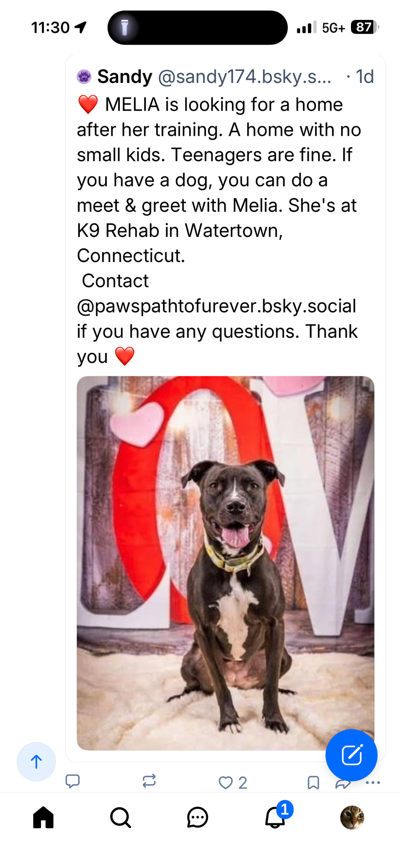
Task: Open notifications with the bell icon
Action: tap(275, 818)
